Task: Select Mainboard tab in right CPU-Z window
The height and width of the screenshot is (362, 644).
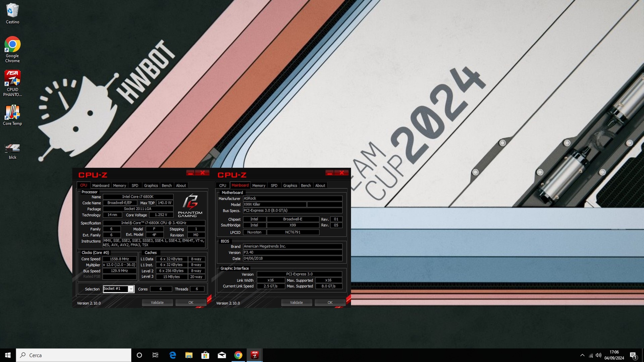Action: [x=240, y=185]
